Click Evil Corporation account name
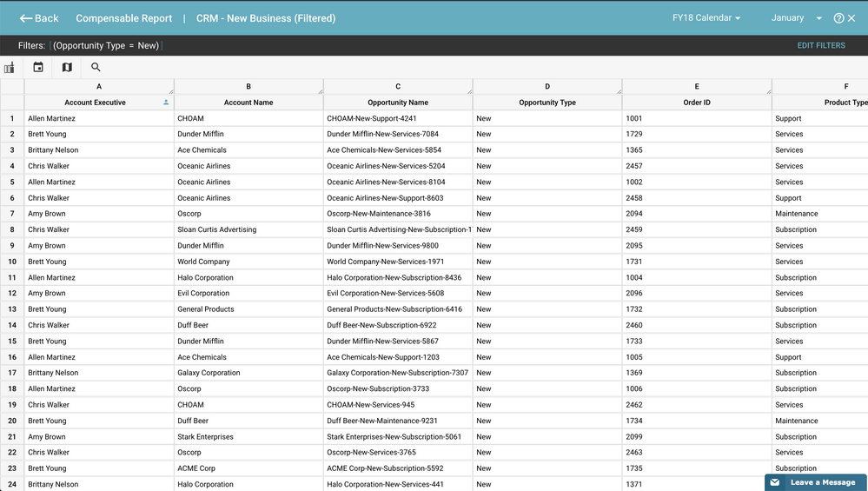Viewport: 868px width, 491px height. [248, 294]
